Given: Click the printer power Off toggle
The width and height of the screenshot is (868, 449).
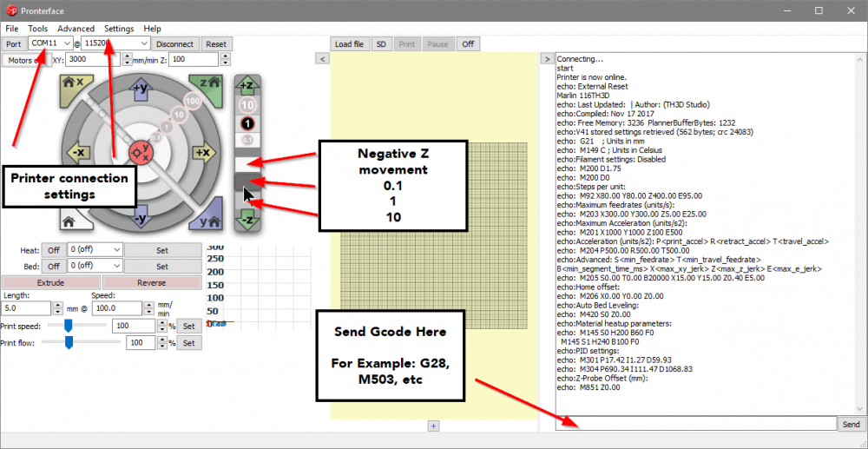Looking at the screenshot, I should tap(469, 43).
